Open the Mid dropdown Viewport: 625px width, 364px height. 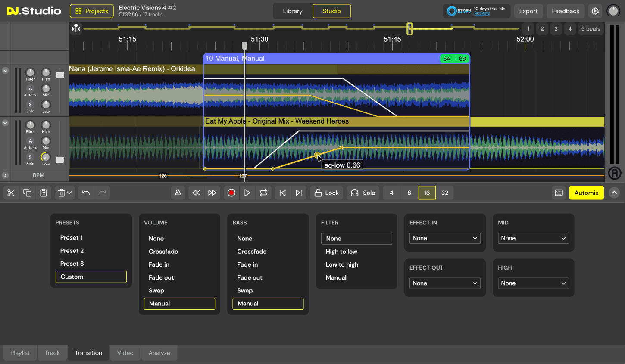pos(533,238)
